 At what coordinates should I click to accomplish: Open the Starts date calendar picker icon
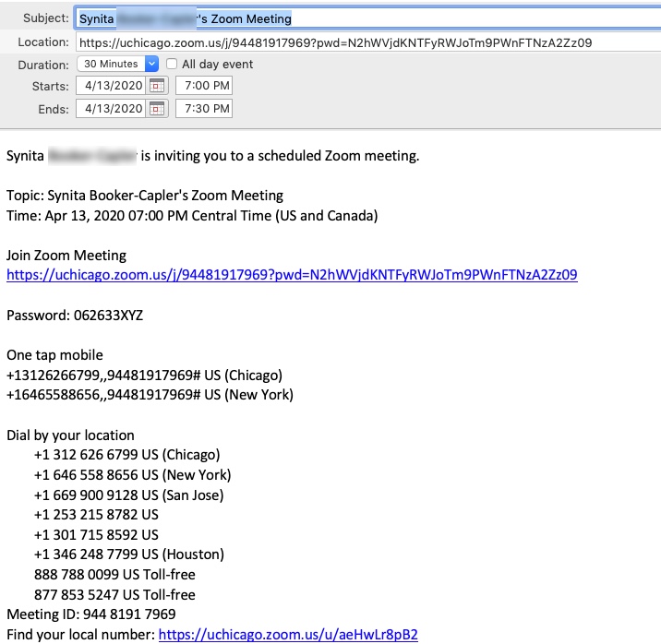coord(157,86)
